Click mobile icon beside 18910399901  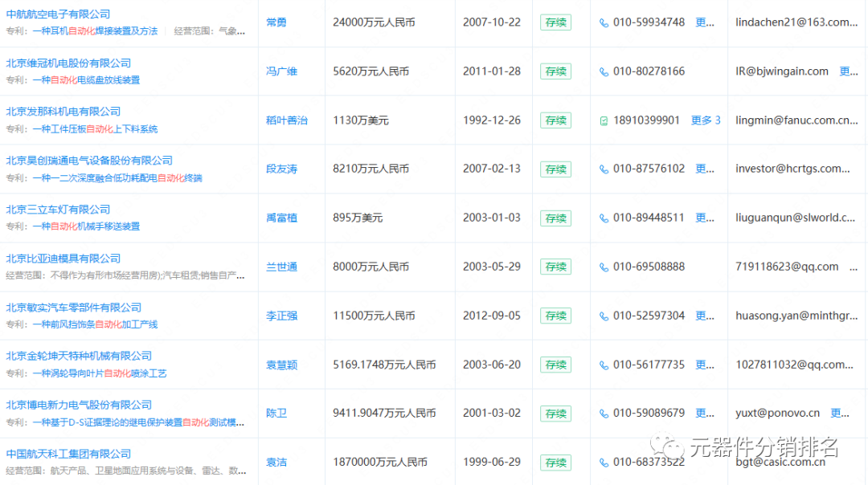604,120
